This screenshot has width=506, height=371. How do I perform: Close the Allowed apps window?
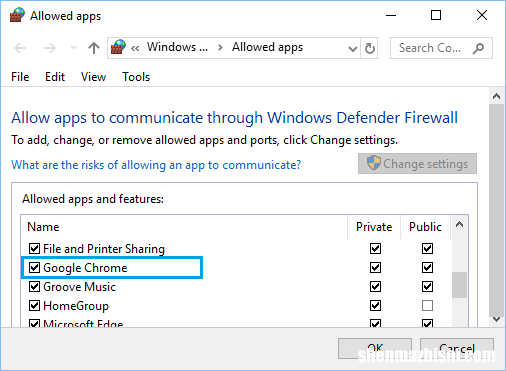pyautogui.click(x=482, y=15)
